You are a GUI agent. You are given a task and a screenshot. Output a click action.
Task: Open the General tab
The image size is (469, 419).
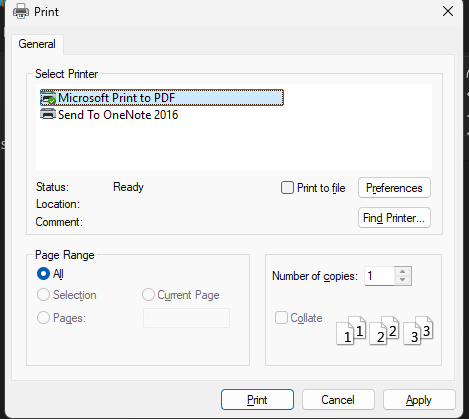click(x=37, y=44)
